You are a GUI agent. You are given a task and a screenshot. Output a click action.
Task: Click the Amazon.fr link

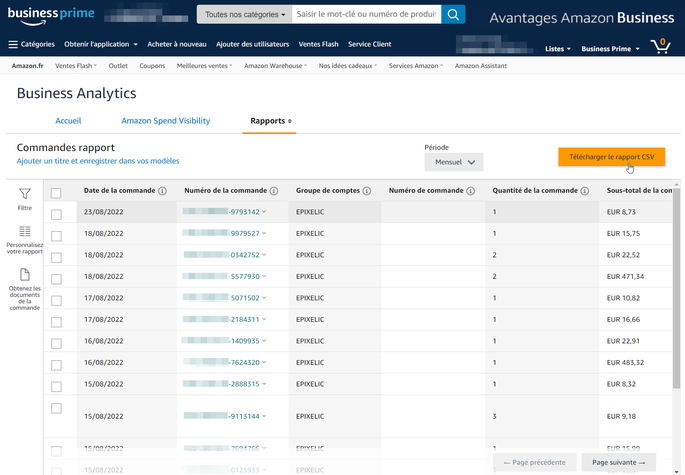click(28, 66)
